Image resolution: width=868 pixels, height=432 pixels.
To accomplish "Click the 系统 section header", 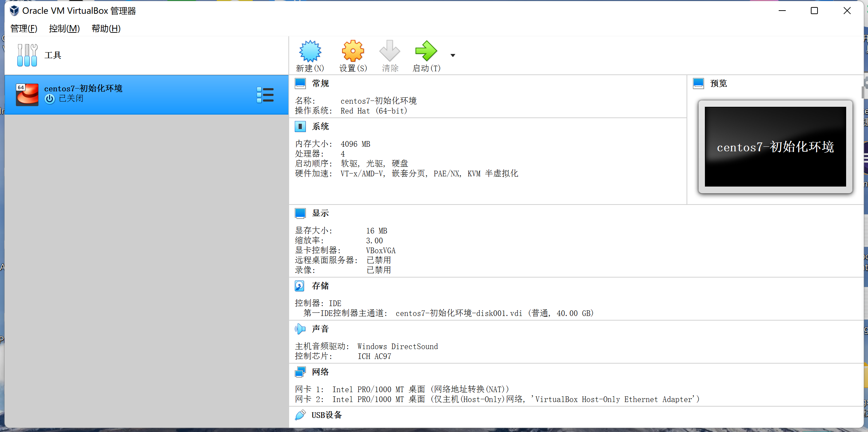I will pyautogui.click(x=320, y=127).
